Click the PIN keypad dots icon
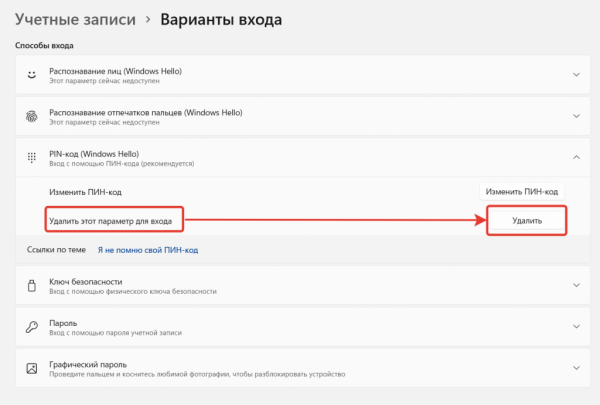This screenshot has height=405, width=600. (x=32, y=157)
